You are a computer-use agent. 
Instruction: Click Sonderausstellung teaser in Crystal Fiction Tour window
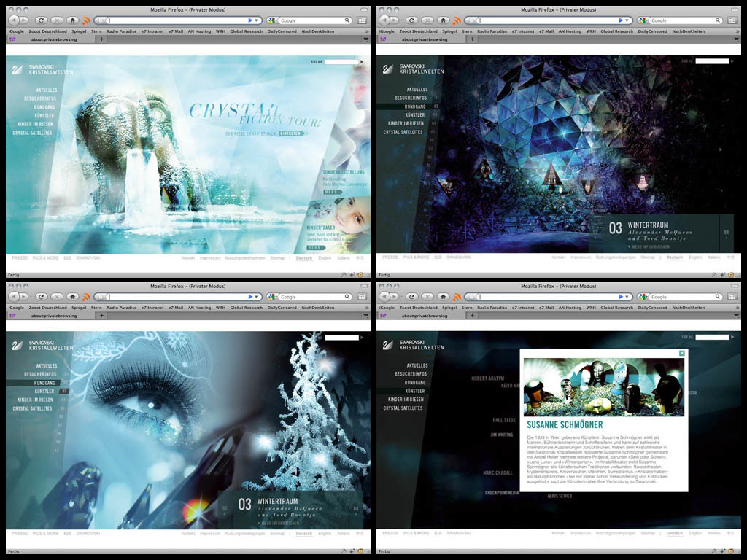point(344,172)
